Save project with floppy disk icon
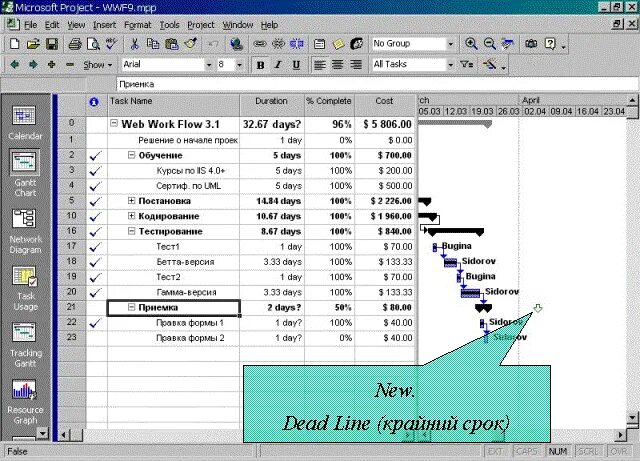 pyautogui.click(x=52, y=44)
